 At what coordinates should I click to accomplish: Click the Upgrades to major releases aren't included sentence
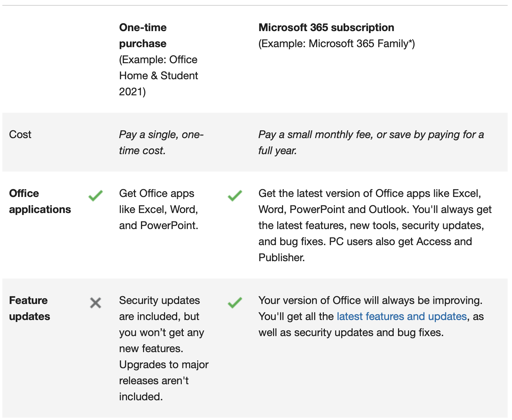(164, 381)
